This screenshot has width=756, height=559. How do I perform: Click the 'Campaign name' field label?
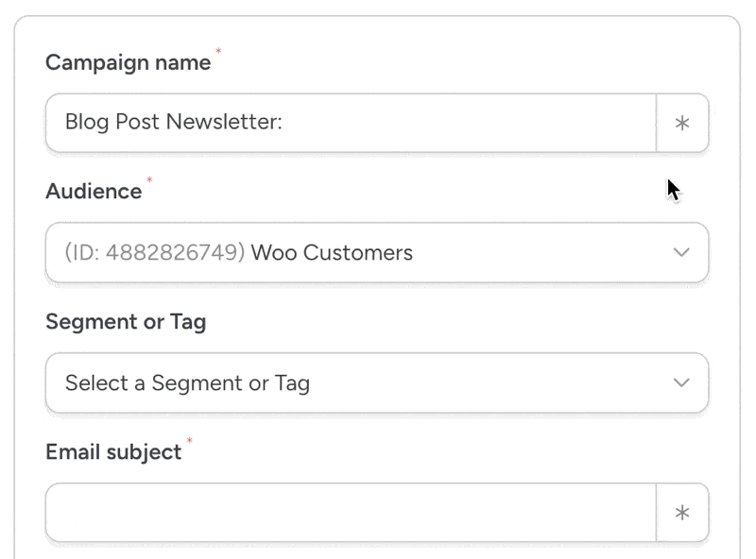(x=128, y=63)
